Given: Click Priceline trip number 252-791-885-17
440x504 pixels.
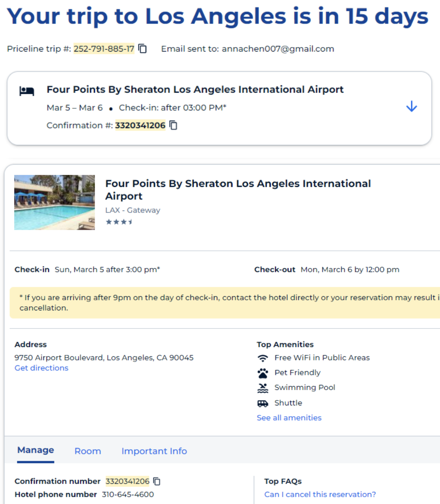Looking at the screenshot, I should pyautogui.click(x=104, y=49).
